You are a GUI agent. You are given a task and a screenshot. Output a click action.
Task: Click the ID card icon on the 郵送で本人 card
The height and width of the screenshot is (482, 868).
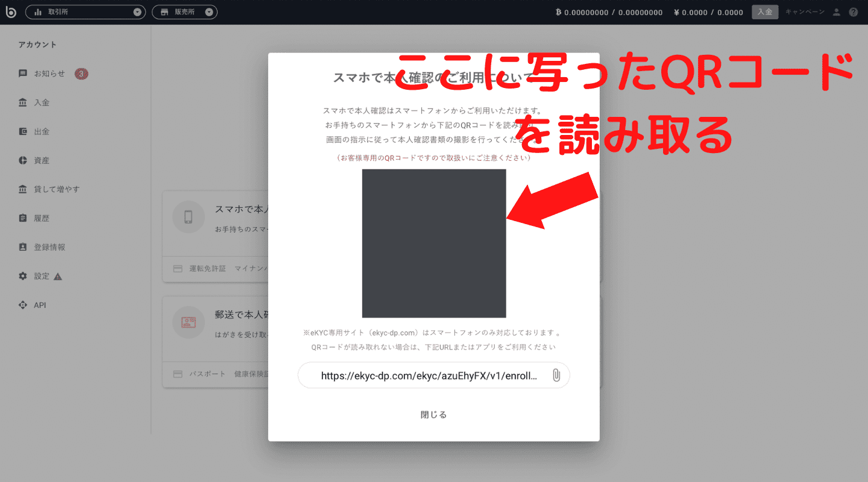click(189, 322)
